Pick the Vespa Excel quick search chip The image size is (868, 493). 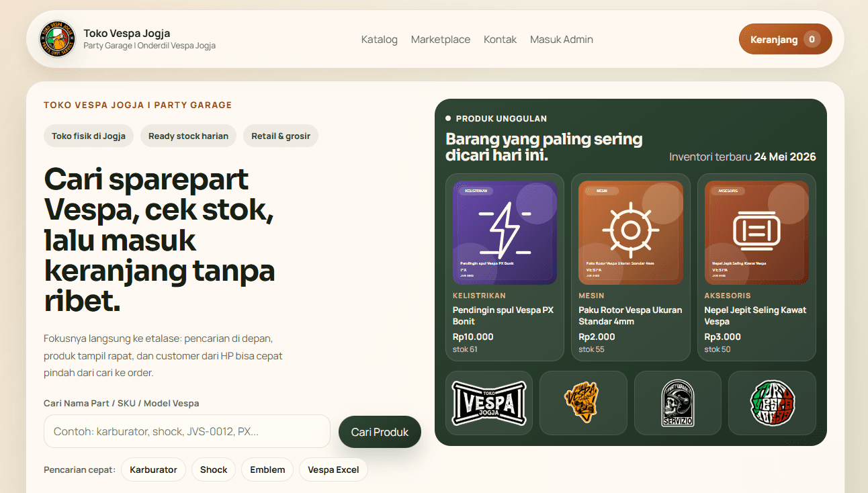click(333, 469)
